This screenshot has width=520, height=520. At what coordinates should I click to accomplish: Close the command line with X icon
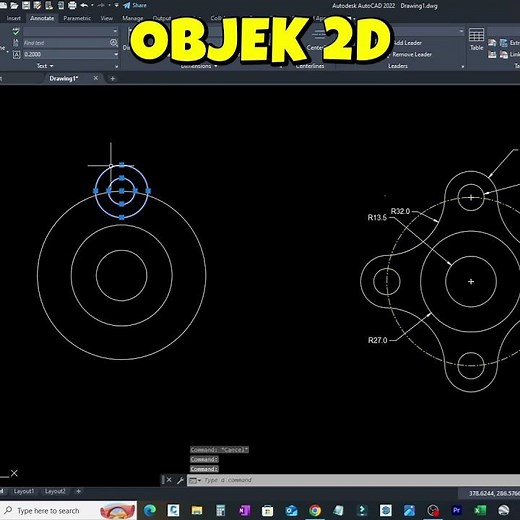click(x=169, y=480)
